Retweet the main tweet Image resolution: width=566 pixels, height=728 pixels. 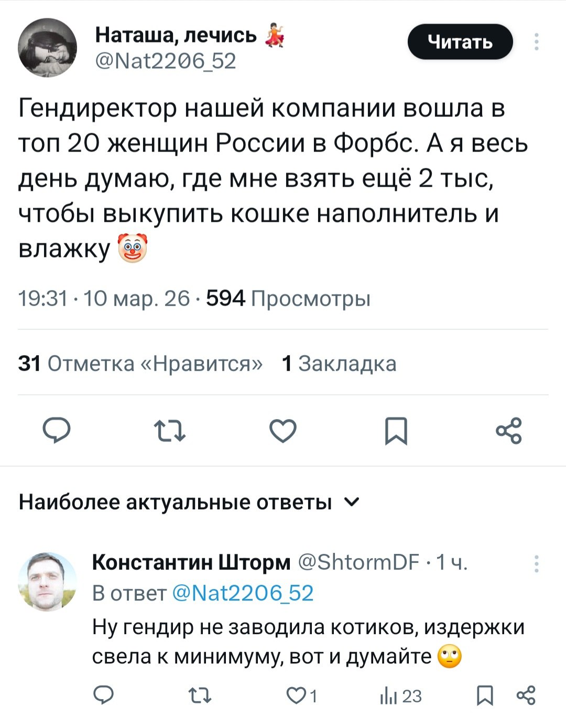tap(170, 431)
